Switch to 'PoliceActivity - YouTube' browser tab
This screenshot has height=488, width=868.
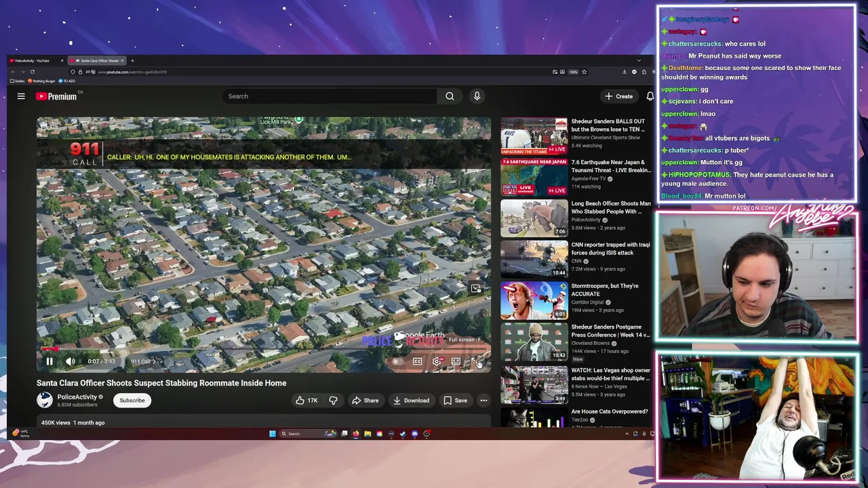coord(35,60)
